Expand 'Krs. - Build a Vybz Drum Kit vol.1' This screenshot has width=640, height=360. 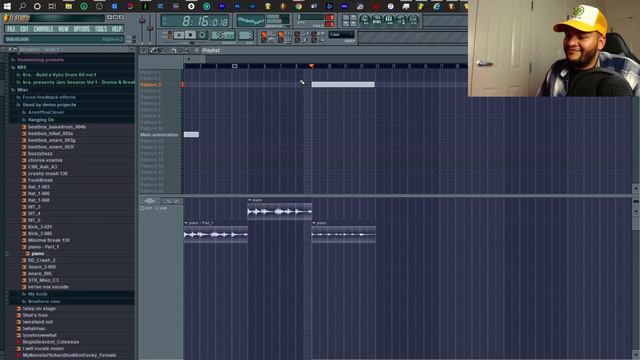click(x=59, y=75)
